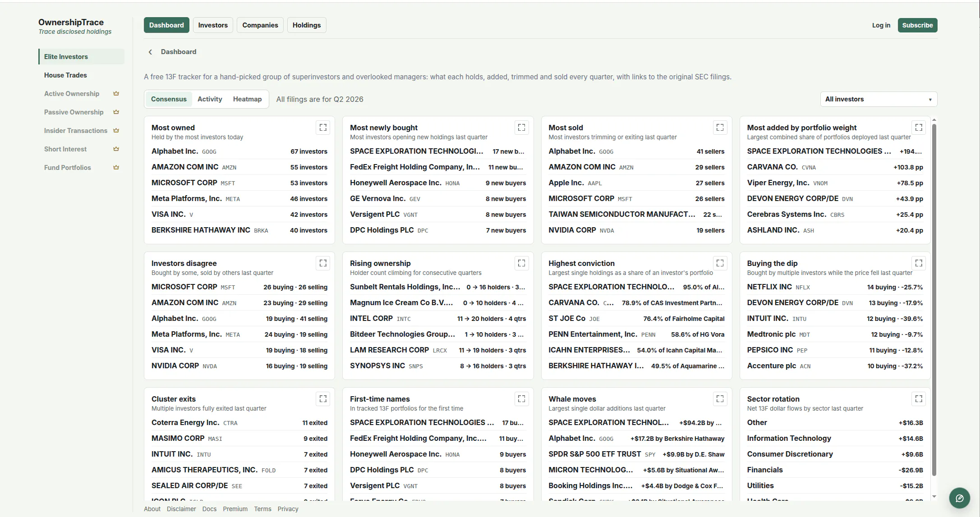The height and width of the screenshot is (517, 980).
Task: Expand the Most owned card
Action: pos(323,128)
